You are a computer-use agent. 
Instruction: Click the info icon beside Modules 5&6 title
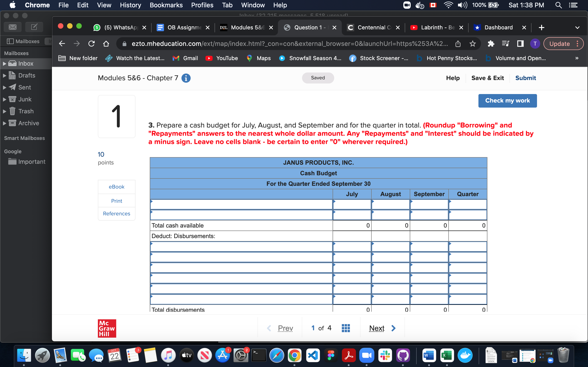pos(186,78)
